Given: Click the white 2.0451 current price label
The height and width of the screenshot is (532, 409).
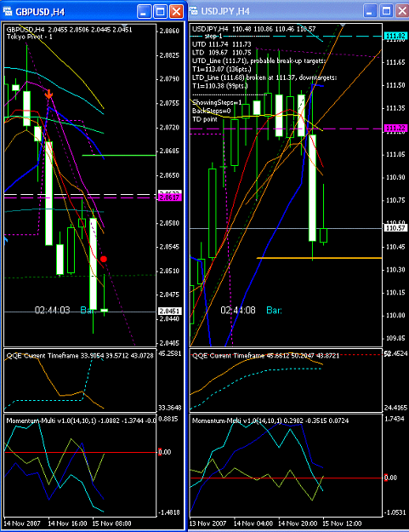Looking at the screenshot, I should (170, 312).
